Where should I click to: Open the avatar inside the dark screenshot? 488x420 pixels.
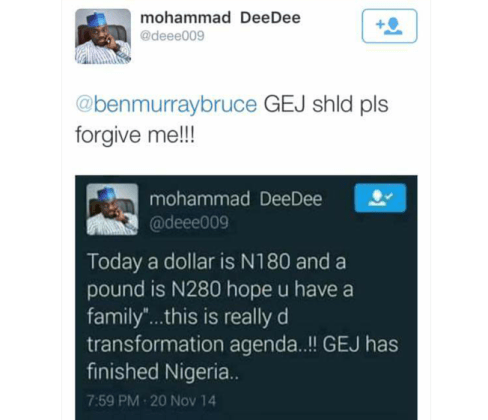point(112,209)
